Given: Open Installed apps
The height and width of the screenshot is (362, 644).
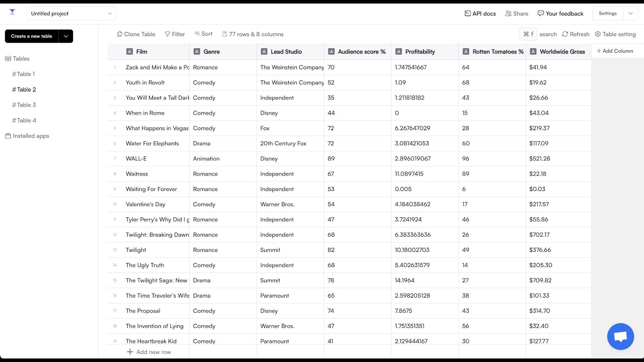Looking at the screenshot, I should click(x=31, y=136).
